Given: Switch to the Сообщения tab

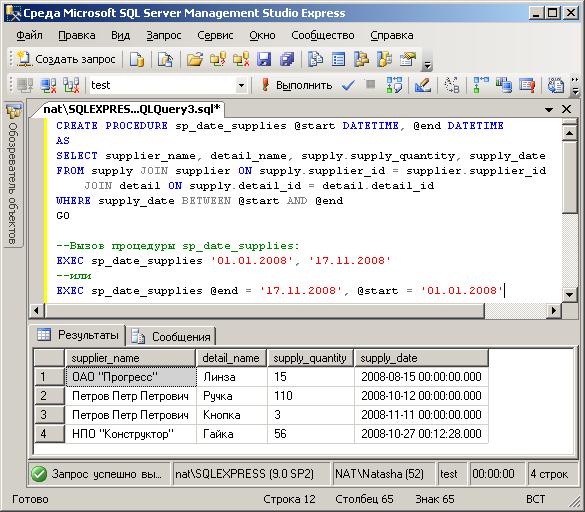Looking at the screenshot, I should [x=171, y=337].
